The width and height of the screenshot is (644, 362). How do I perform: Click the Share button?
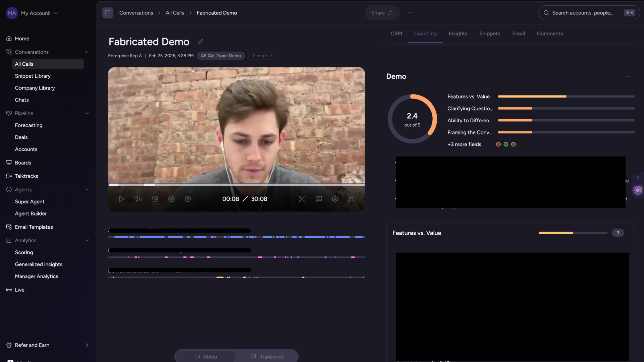(x=382, y=13)
